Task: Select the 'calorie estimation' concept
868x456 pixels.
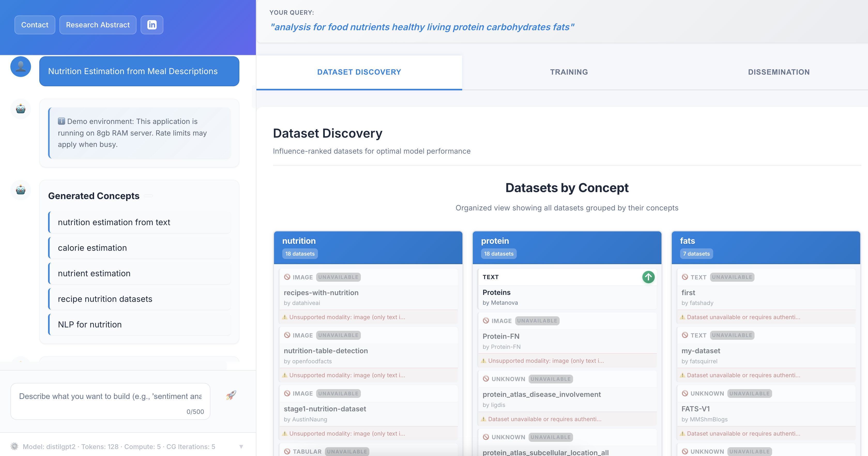Action: (x=140, y=248)
